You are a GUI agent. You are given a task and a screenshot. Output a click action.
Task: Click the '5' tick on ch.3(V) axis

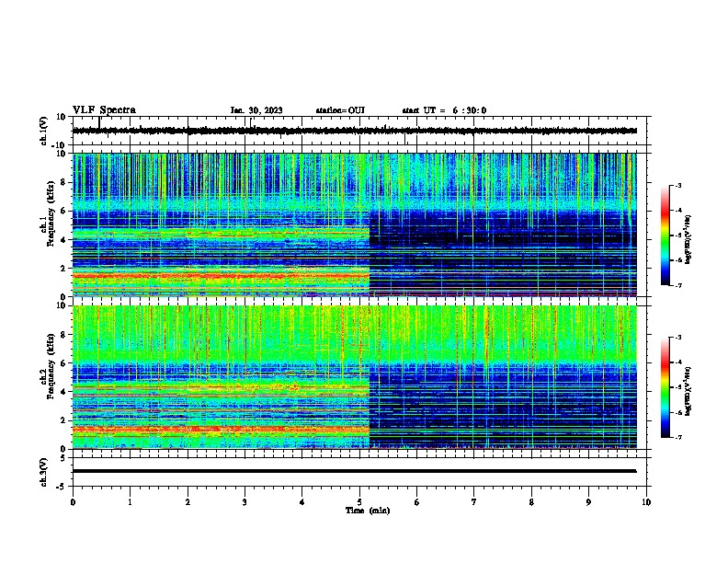(64, 457)
